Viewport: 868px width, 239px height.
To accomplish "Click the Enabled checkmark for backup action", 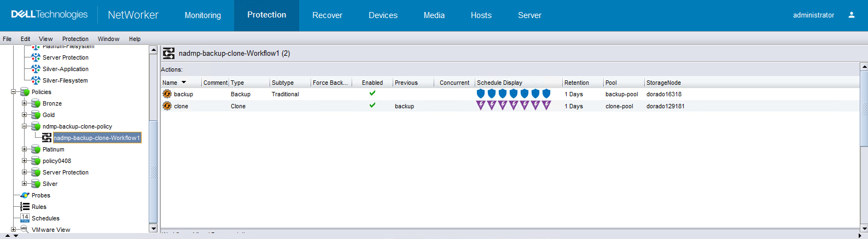I will pos(372,93).
